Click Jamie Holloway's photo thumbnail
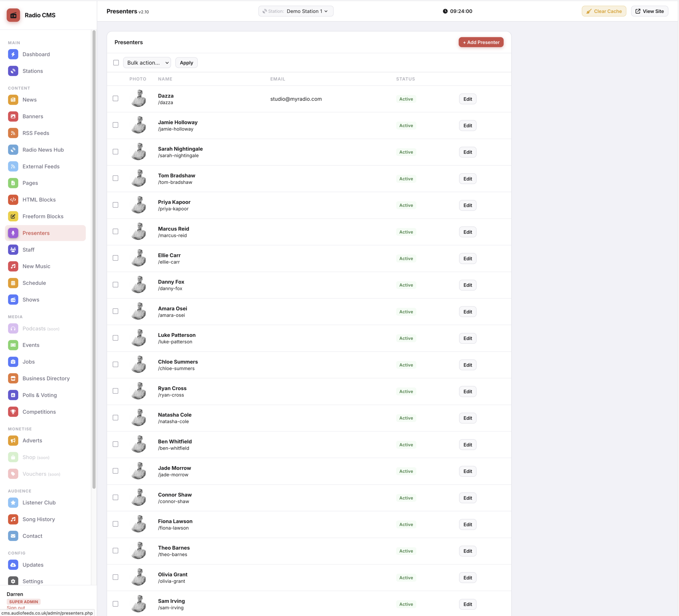Image resolution: width=679 pixels, height=616 pixels. [138, 125]
